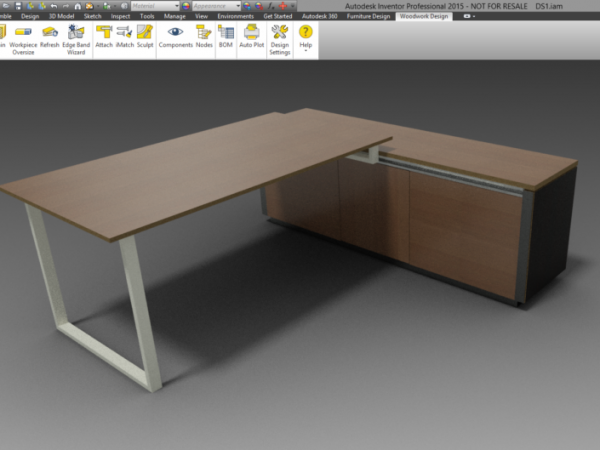Click the appearance color wheel icon

tap(186, 5)
